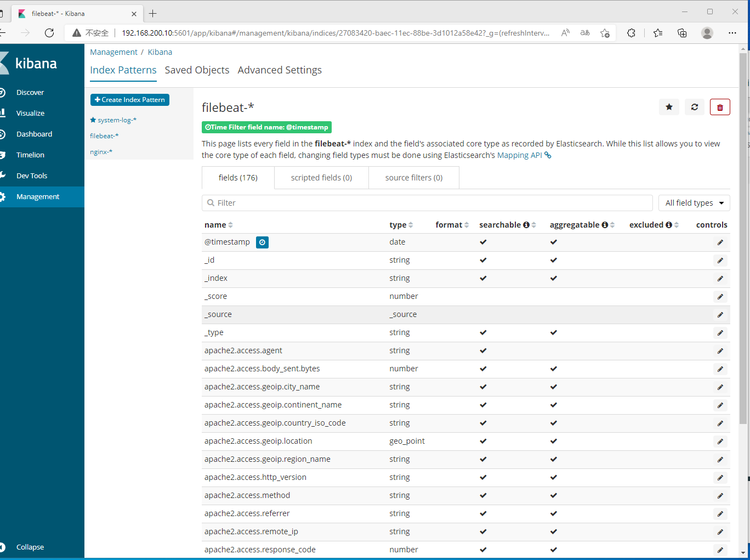Viewport: 750px width, 560px height.
Task: Edit apache2.access.geoip.location pencil
Action: point(720,442)
